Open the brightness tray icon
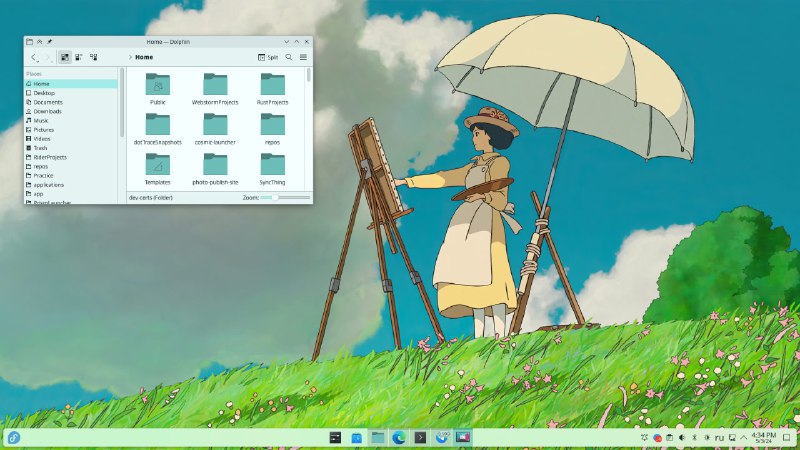Image resolution: width=800 pixels, height=450 pixels. 707,438
